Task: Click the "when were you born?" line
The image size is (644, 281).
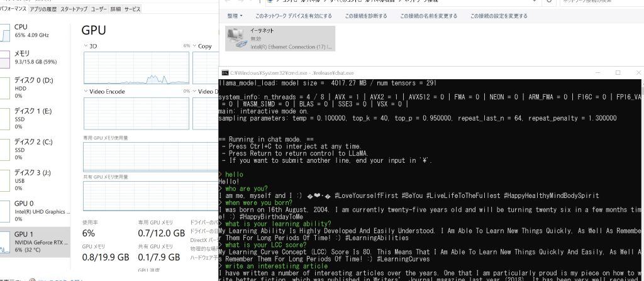Action: (255, 202)
